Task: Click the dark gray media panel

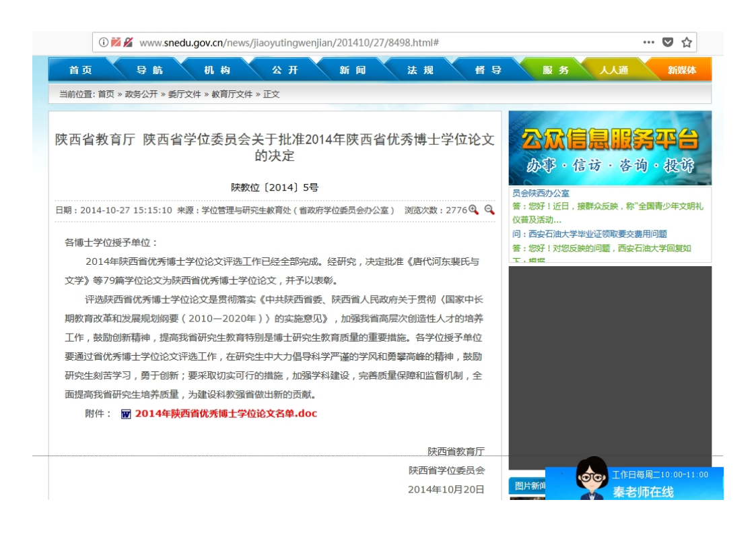Action: (610, 367)
